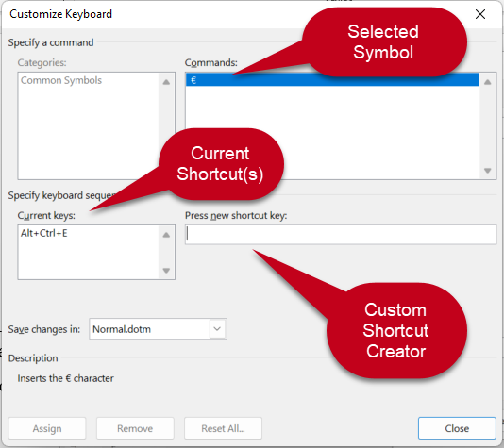Close the Customize Keyboard dialog with X
This screenshot has width=504, height=448.
480,14
